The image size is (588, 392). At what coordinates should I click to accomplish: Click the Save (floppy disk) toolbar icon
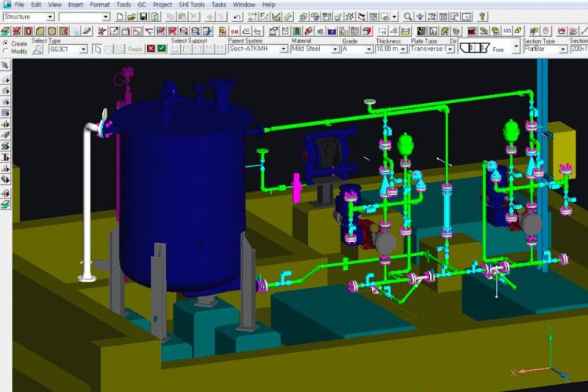click(x=143, y=16)
